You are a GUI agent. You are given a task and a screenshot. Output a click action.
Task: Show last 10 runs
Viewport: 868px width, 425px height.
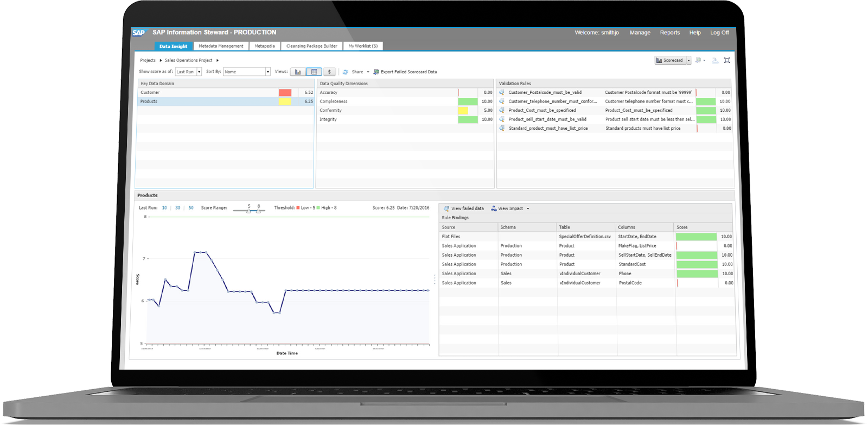[164, 208]
